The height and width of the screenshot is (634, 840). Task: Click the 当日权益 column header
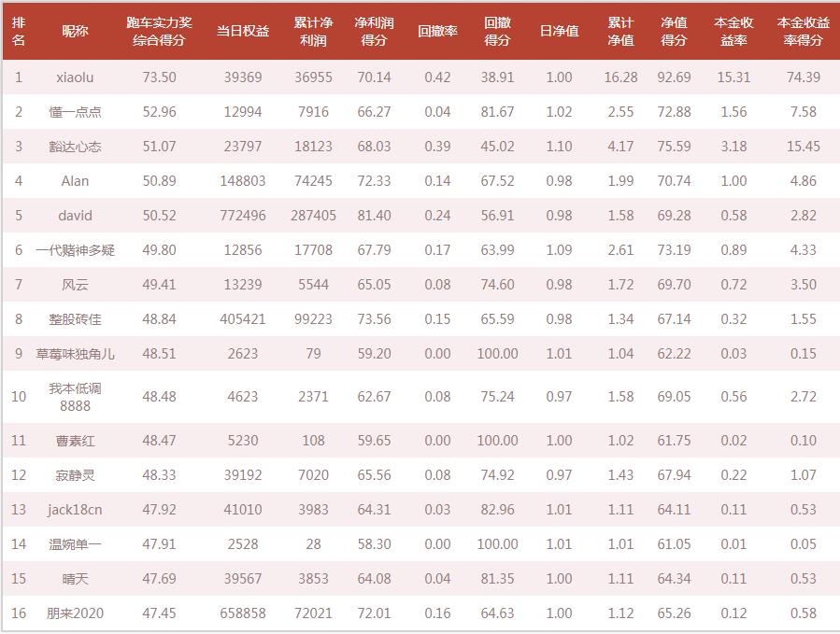pyautogui.click(x=243, y=32)
